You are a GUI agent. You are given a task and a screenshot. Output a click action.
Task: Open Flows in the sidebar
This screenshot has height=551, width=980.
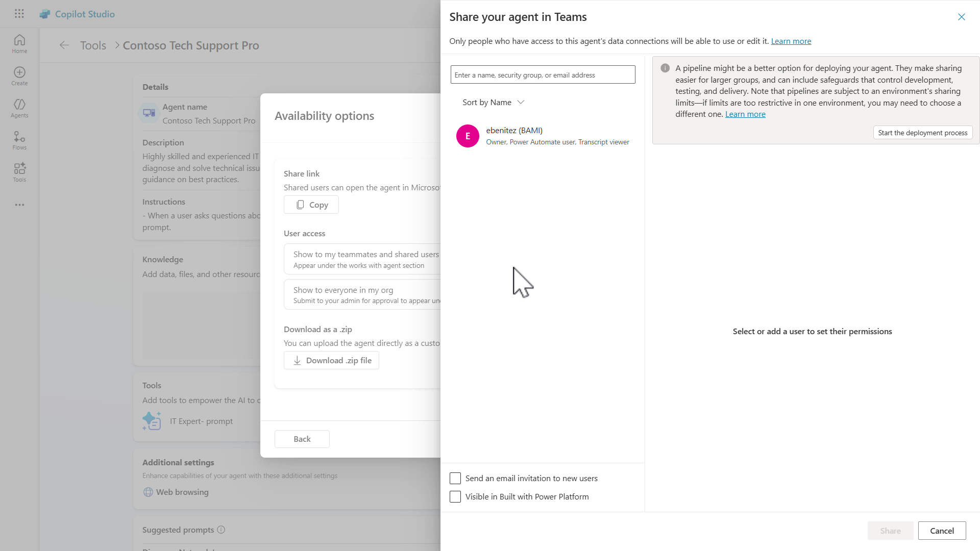(x=19, y=140)
